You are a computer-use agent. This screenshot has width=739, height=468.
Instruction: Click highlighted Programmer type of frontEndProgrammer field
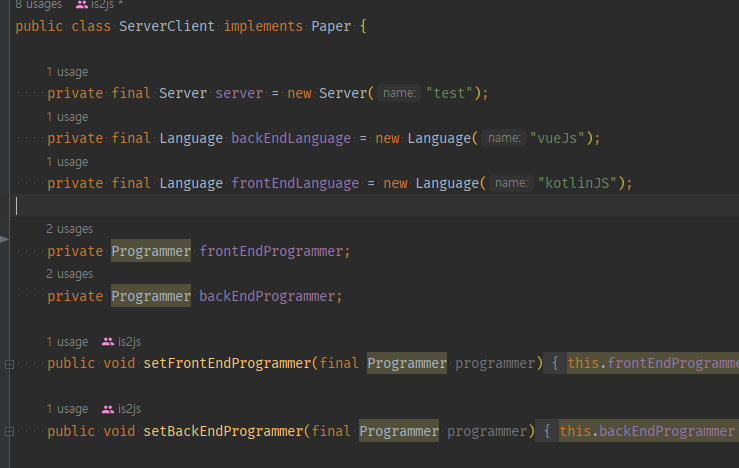pyautogui.click(x=151, y=251)
